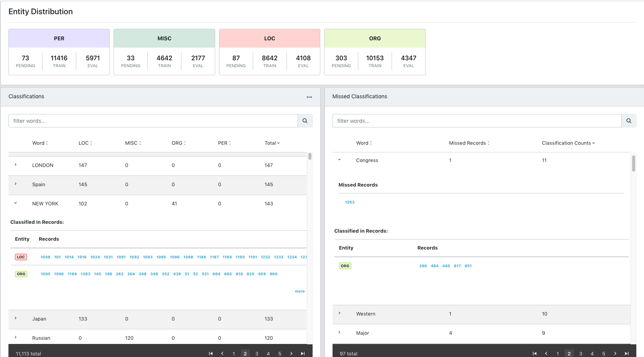Go to first page in Classifications table
This screenshot has height=357, width=644.
(211, 354)
